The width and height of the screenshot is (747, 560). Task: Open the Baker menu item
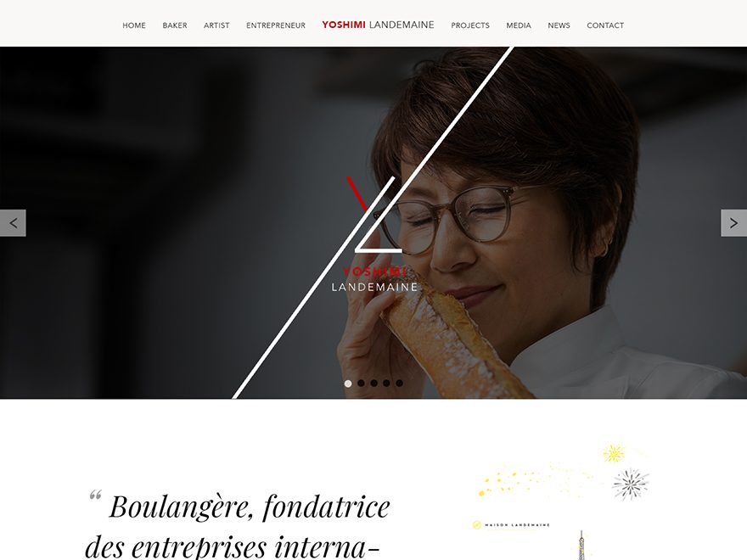pyautogui.click(x=175, y=25)
